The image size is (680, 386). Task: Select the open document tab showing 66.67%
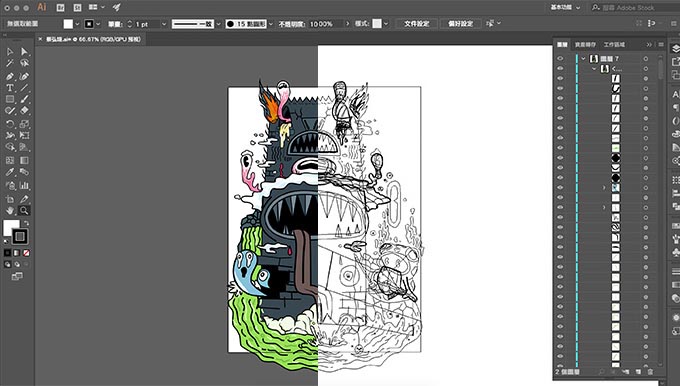[x=90, y=39]
